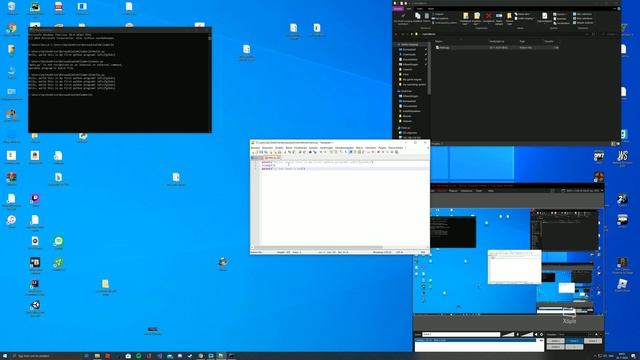Open Bestand tab in Explorer ribbon
Viewport: 640px width, 360px height.
(x=398, y=9)
